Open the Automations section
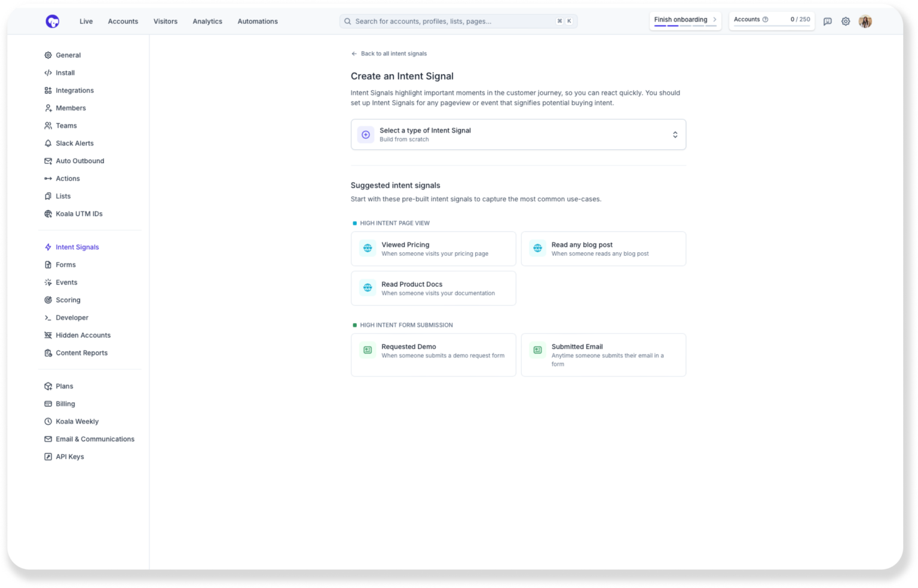The width and height of the screenshot is (918, 588). 258,21
